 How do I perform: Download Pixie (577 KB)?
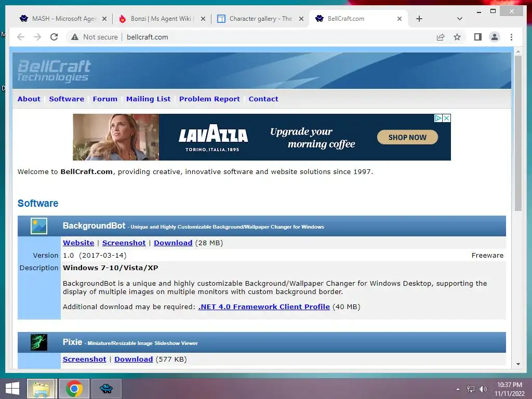pos(134,360)
